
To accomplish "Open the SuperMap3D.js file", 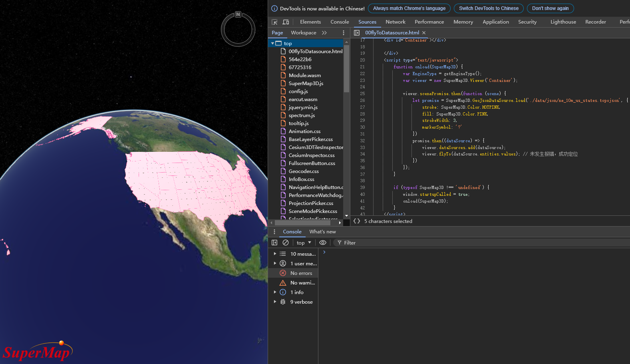I will point(306,84).
